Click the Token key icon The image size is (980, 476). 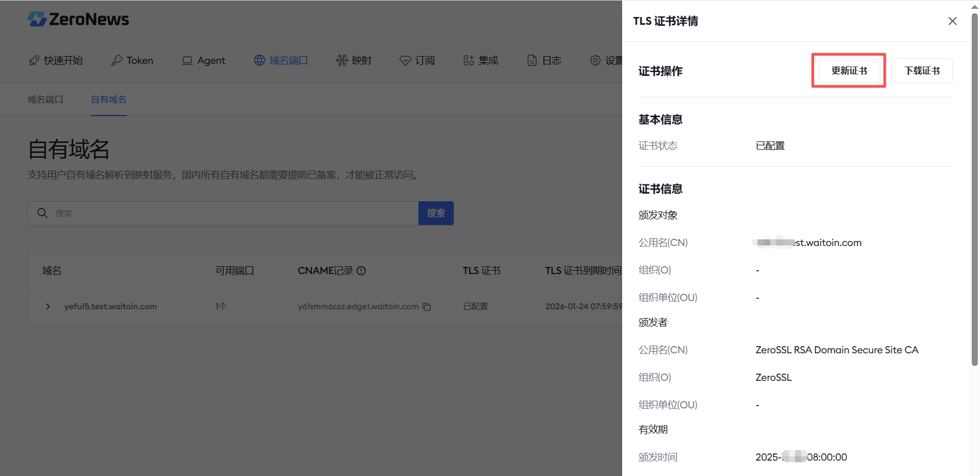[x=117, y=61]
